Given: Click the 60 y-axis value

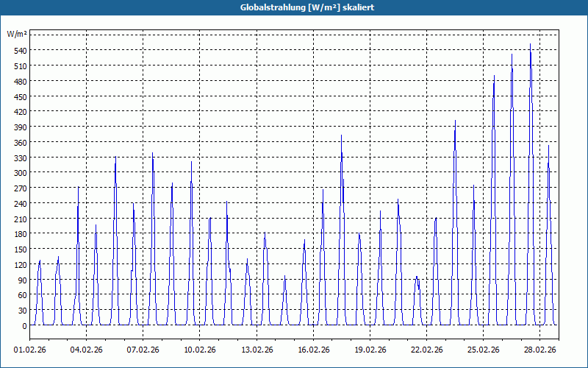Looking at the screenshot, I should (23, 295).
